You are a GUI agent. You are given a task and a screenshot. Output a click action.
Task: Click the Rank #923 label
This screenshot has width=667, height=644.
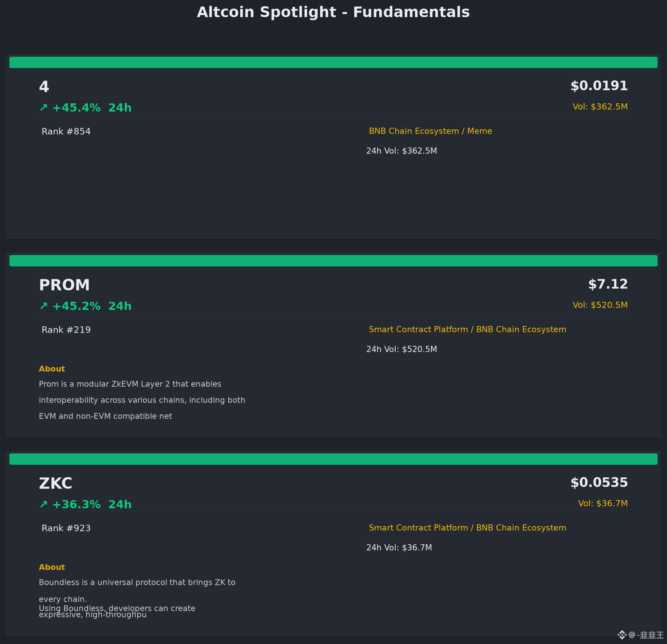[x=66, y=528]
